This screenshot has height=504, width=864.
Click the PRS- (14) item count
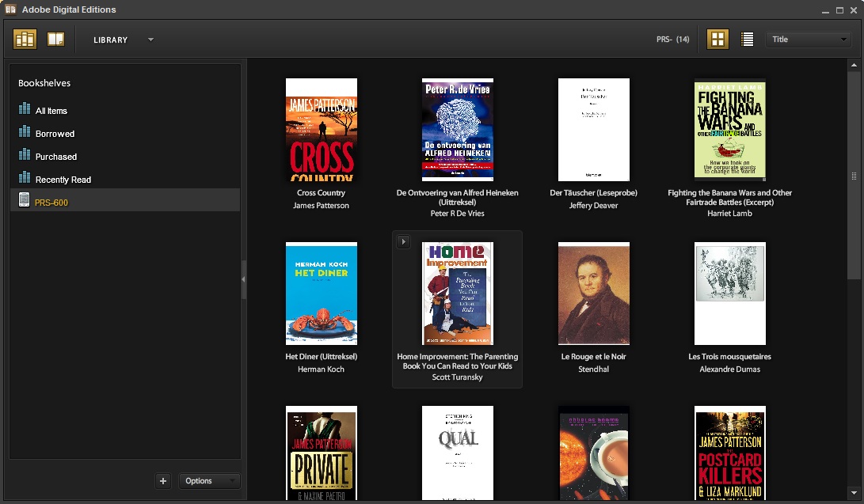[673, 39]
